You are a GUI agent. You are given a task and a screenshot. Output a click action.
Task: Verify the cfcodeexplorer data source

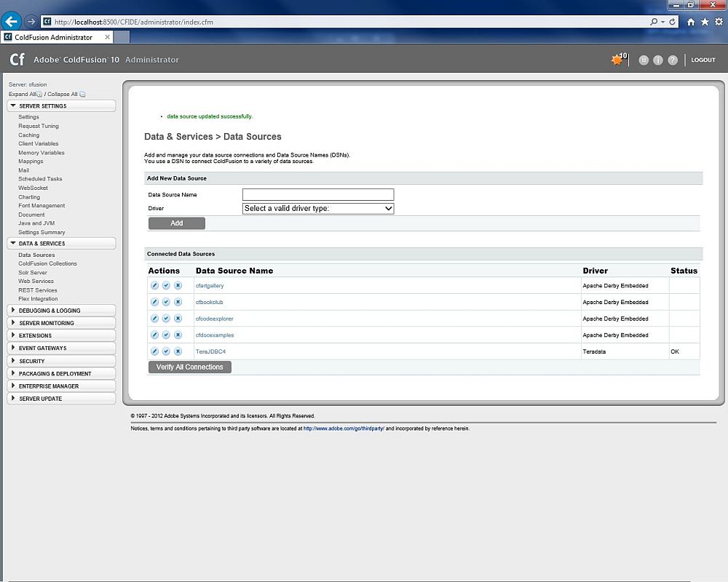pyautogui.click(x=166, y=319)
